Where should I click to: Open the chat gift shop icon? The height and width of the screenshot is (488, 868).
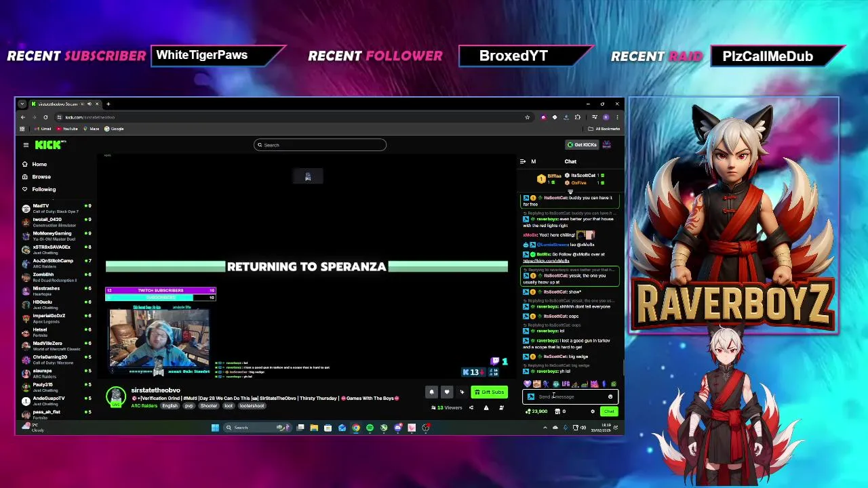pos(557,411)
